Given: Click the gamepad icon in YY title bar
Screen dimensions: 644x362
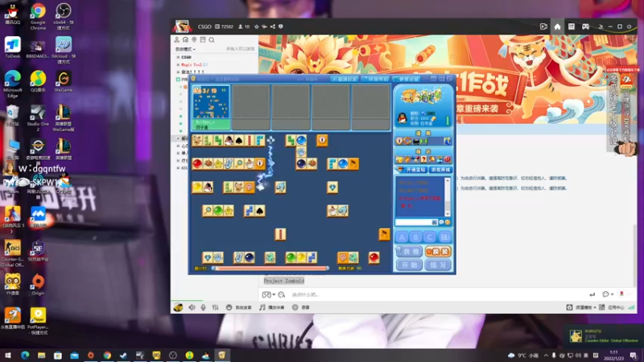Looking at the screenshot, I should [x=585, y=27].
